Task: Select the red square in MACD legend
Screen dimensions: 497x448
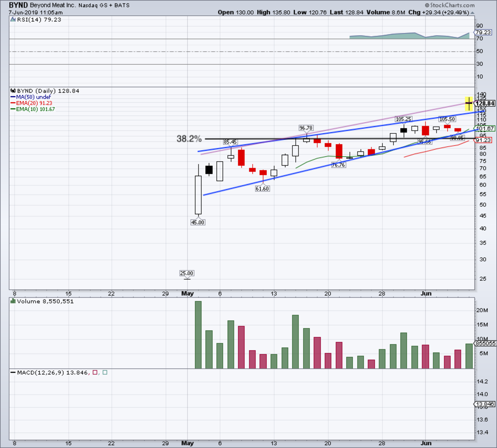Action: point(95,373)
